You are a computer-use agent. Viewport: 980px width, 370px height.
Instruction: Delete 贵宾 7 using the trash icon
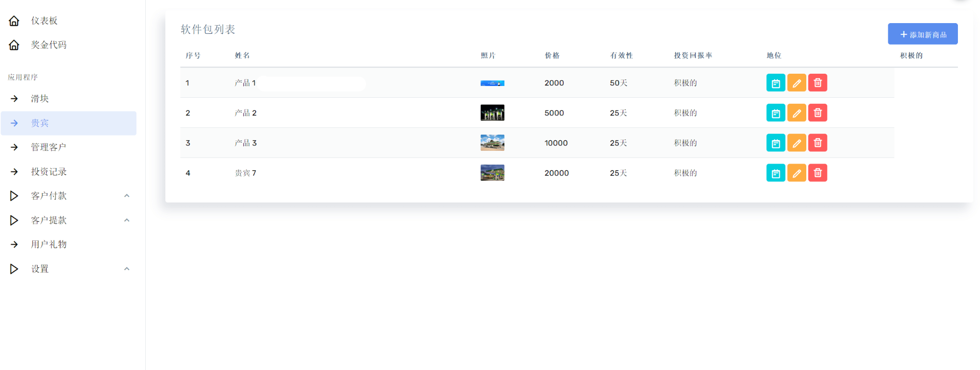818,173
